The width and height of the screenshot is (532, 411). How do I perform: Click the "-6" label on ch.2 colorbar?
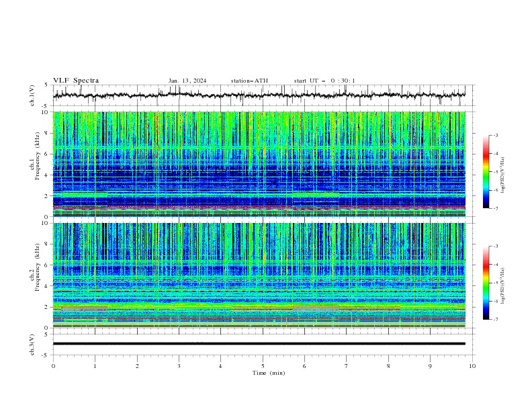click(x=496, y=301)
